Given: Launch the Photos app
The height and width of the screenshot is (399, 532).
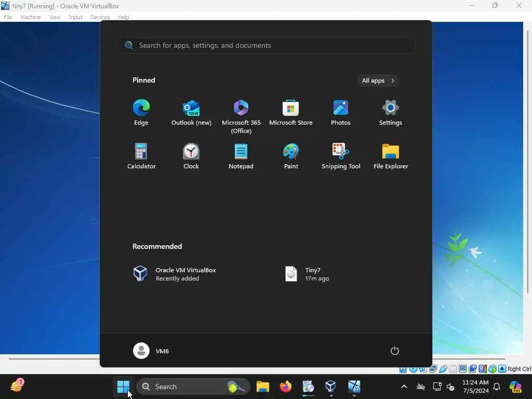Looking at the screenshot, I should [x=341, y=113].
